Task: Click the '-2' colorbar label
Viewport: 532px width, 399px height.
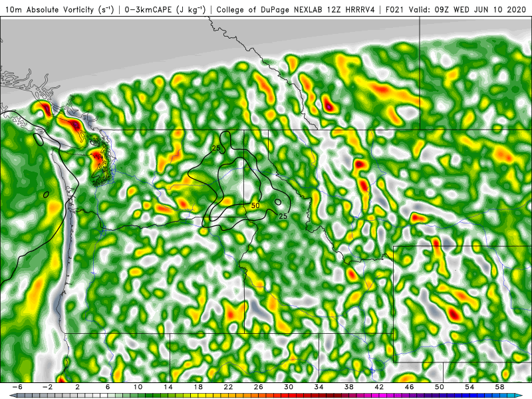Action: [47, 387]
